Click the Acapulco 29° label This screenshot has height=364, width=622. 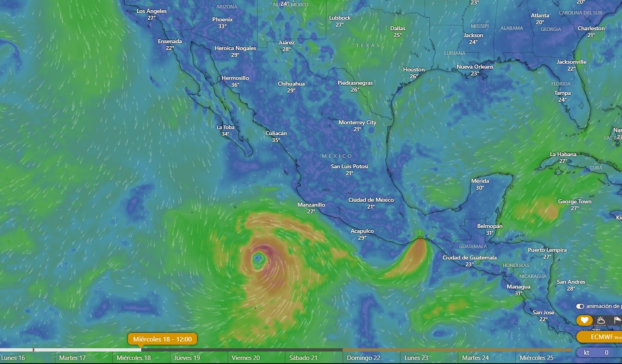click(x=362, y=234)
